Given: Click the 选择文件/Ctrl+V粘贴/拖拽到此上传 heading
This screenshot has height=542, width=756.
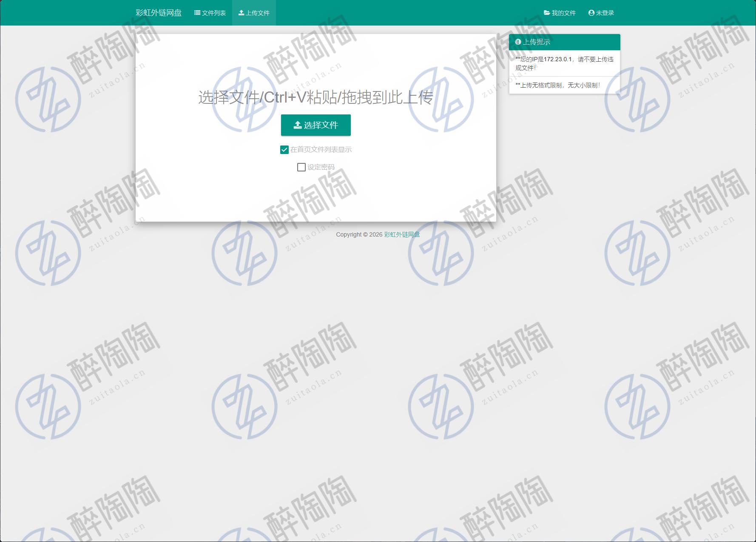Looking at the screenshot, I should (x=315, y=97).
